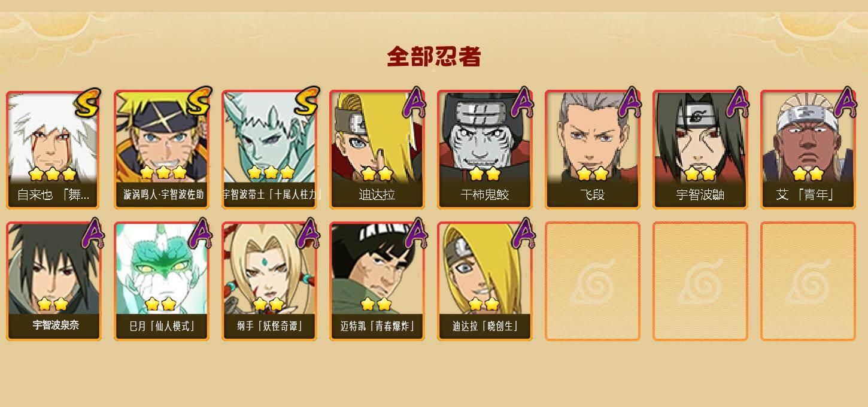Select the 干柿鬼鲛 ninja card
Screen dimensions: 868x407
pyautogui.click(x=485, y=150)
